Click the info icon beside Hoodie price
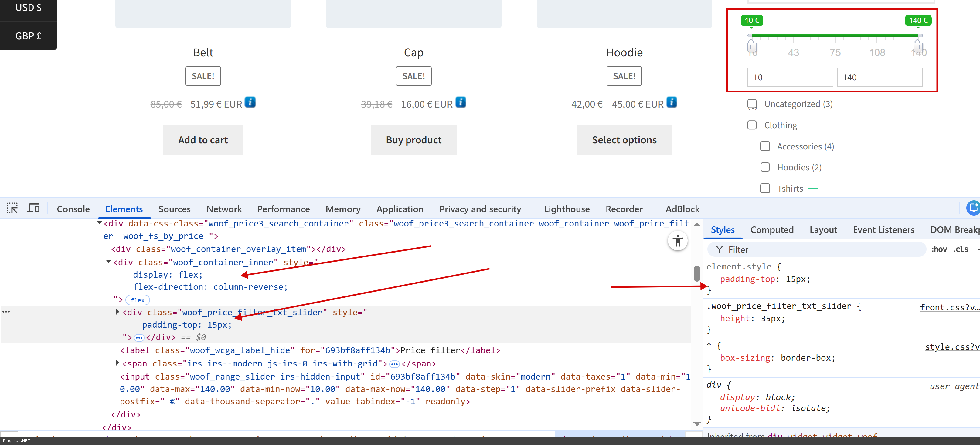 tap(672, 102)
